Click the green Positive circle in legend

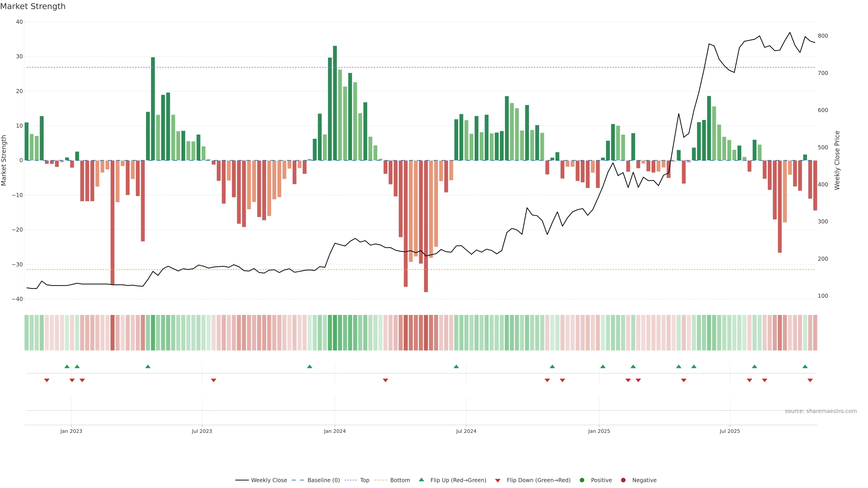click(x=582, y=480)
